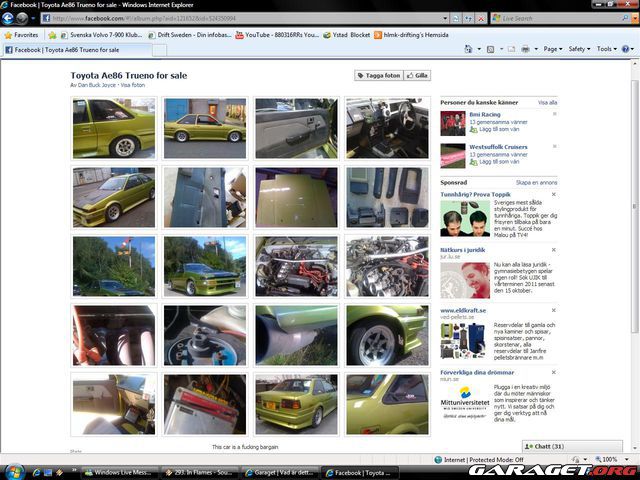Launch Internet Explorer from quick launch
The width and height of the screenshot is (640, 480).
[x=36, y=472]
